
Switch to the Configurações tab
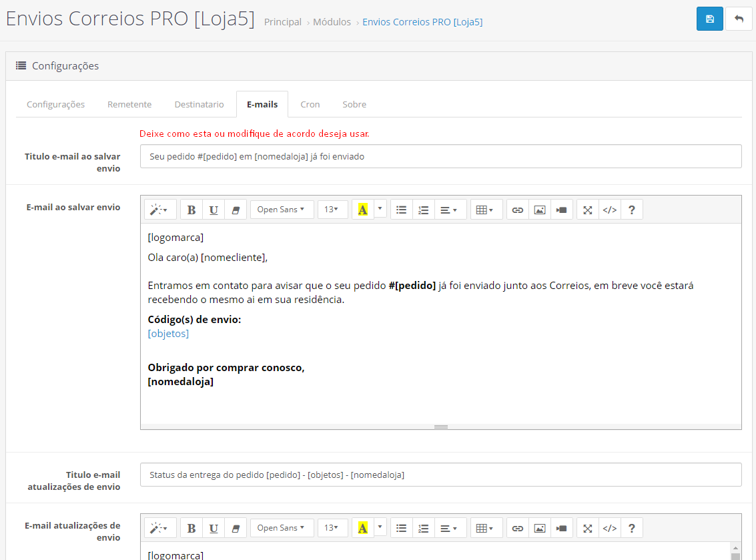[x=55, y=104]
